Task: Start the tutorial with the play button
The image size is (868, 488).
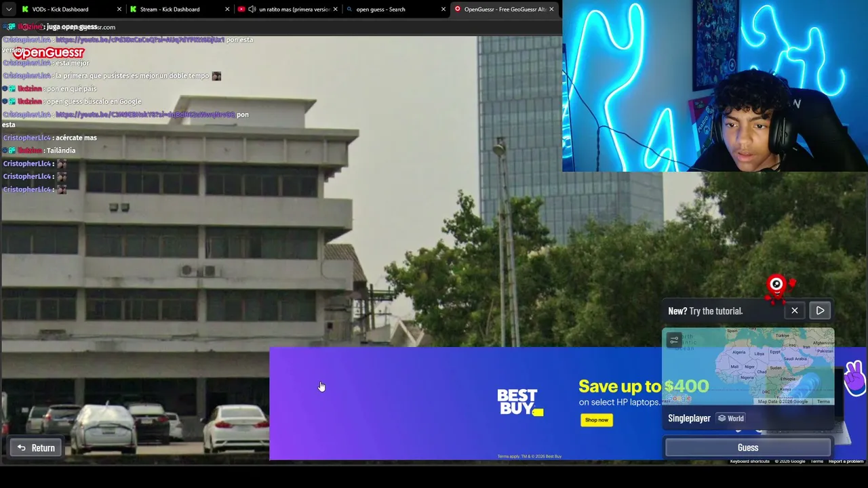Action: (820, 310)
